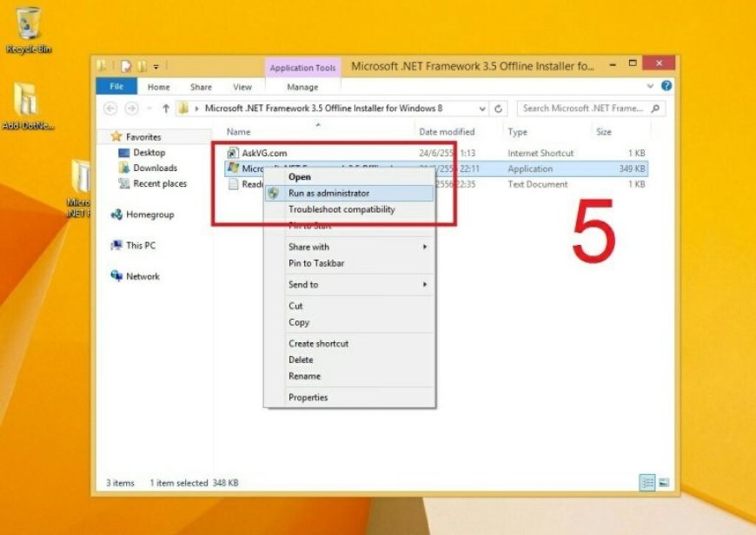Expand the Share with submenu
756x535 pixels.
(x=425, y=247)
